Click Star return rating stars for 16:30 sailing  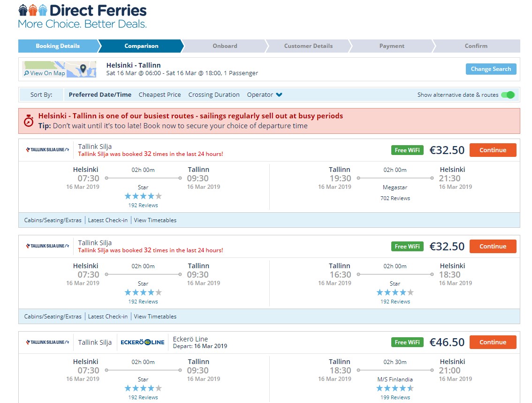click(x=395, y=292)
